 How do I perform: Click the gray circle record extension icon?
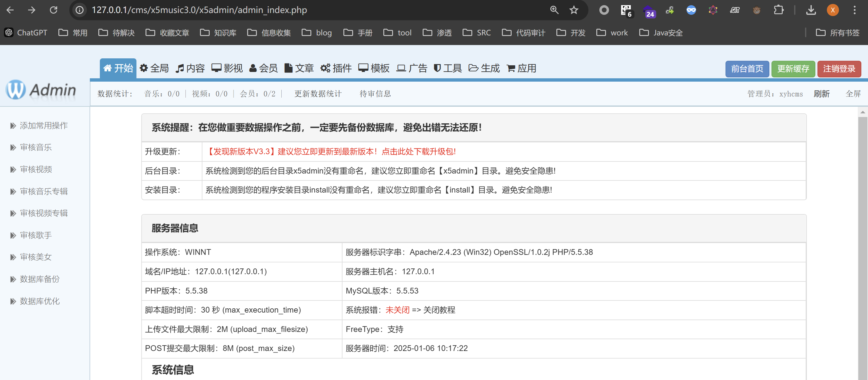coord(604,10)
